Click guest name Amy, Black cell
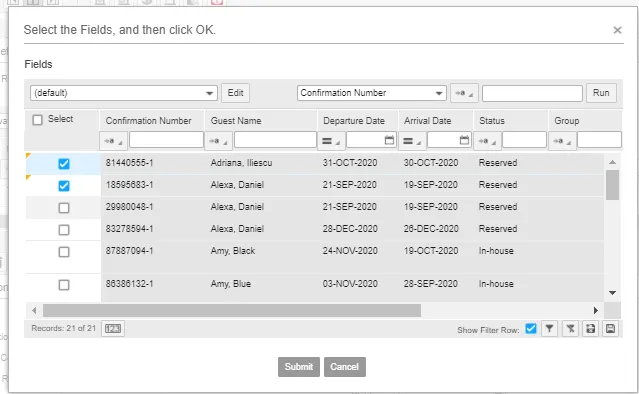Viewport: 639px width, 394px height. [233, 251]
